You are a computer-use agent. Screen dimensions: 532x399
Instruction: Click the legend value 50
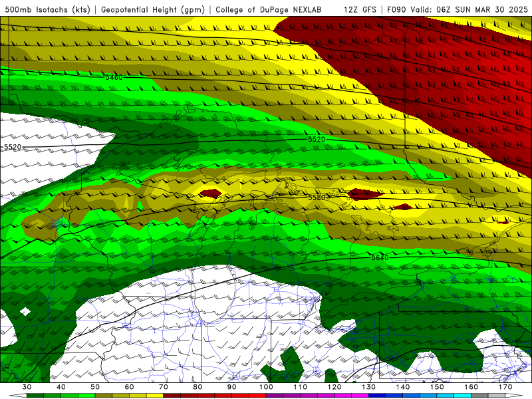[x=95, y=387]
